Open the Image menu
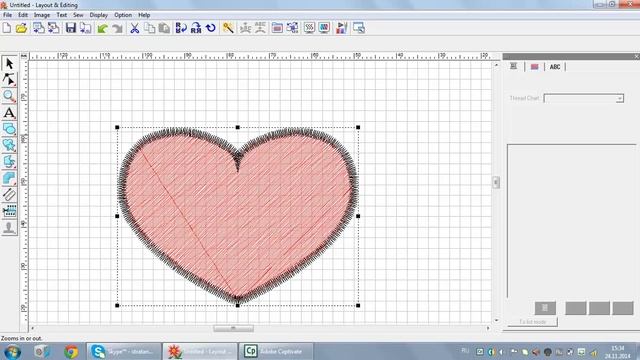Image resolution: width=640 pixels, height=360 pixels. tap(42, 15)
